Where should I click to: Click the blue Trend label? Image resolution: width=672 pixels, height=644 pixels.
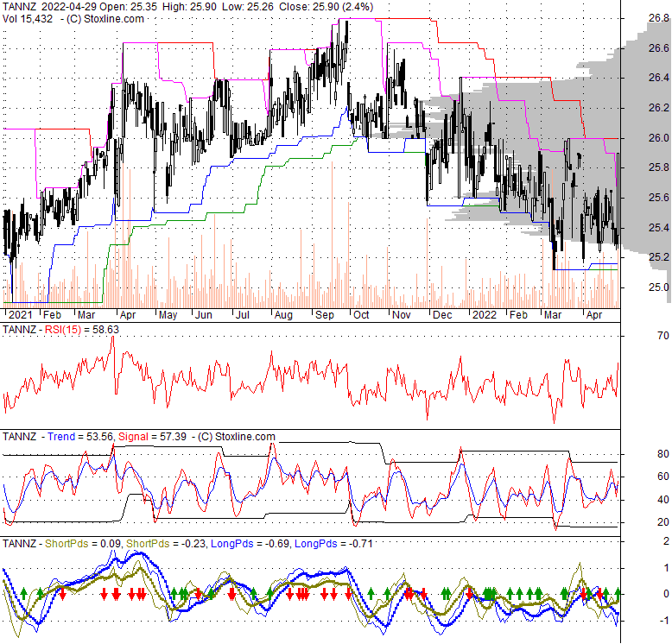click(60, 437)
